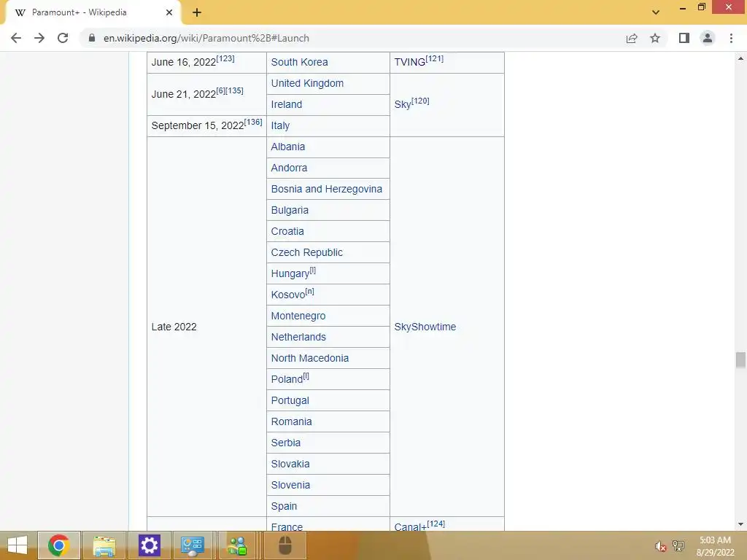The image size is (747, 560).
Task: Open the Slovakia link
Action: point(290,464)
